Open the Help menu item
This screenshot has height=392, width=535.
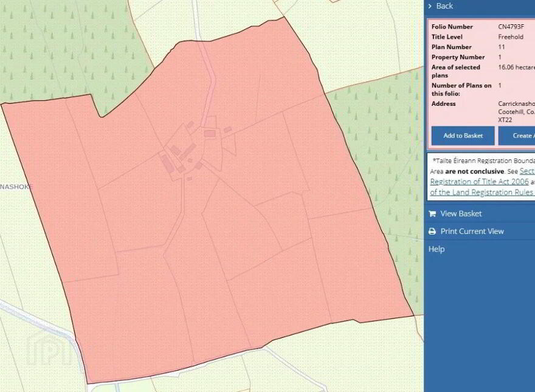(x=437, y=249)
